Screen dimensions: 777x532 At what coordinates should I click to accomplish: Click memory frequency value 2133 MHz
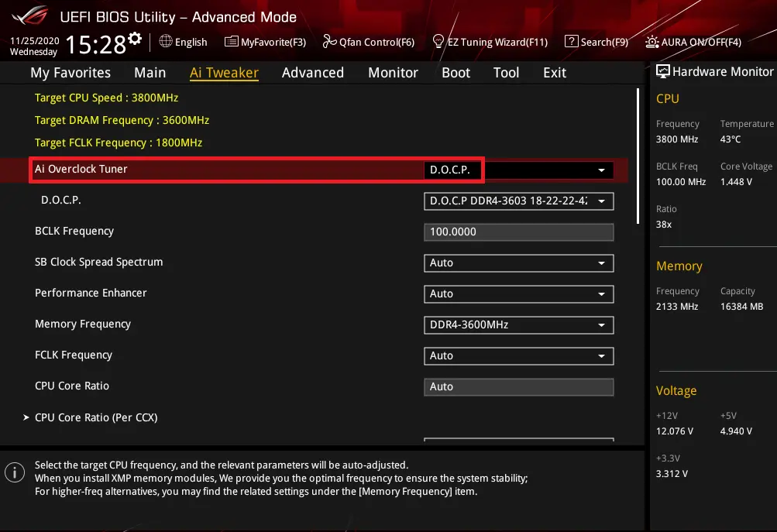[677, 307]
